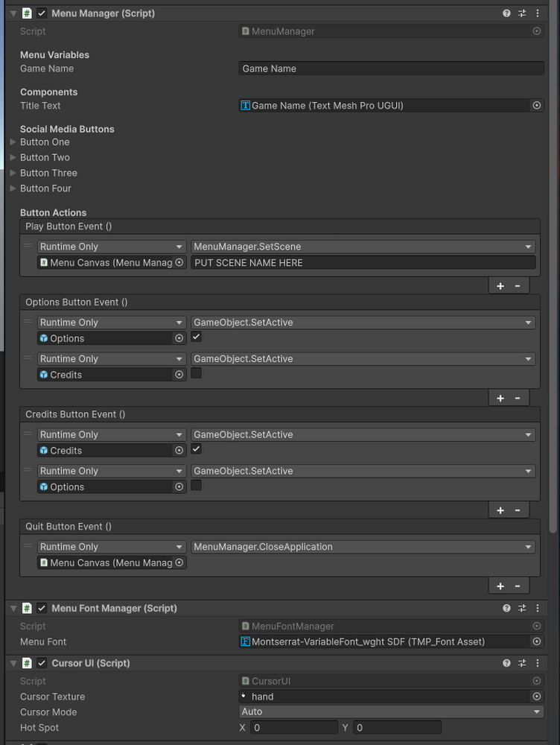Open the three-dot menu of Menu Font Manager
Image resolution: width=560 pixels, height=745 pixels.
click(x=538, y=608)
